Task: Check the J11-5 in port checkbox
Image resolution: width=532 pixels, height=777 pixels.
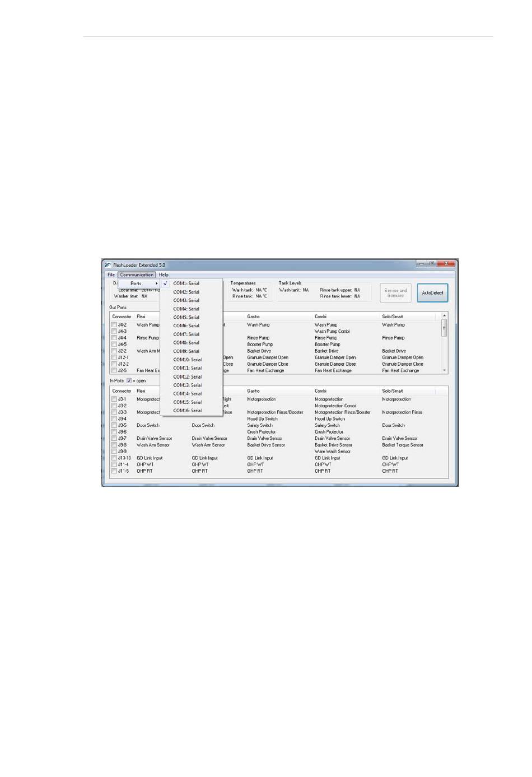Action: (x=114, y=471)
